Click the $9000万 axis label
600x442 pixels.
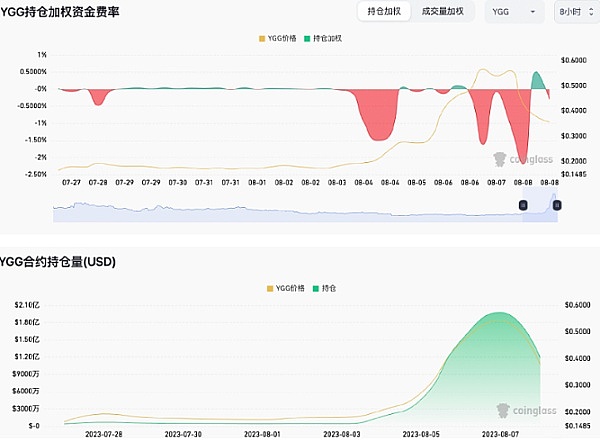(x=26, y=374)
